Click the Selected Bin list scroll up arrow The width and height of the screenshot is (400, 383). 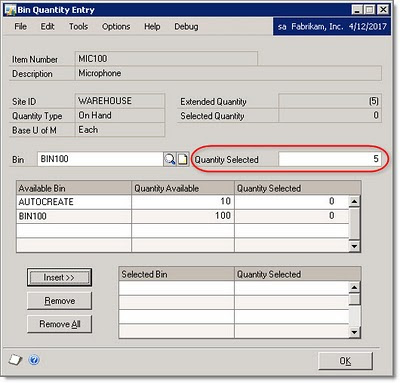click(354, 288)
